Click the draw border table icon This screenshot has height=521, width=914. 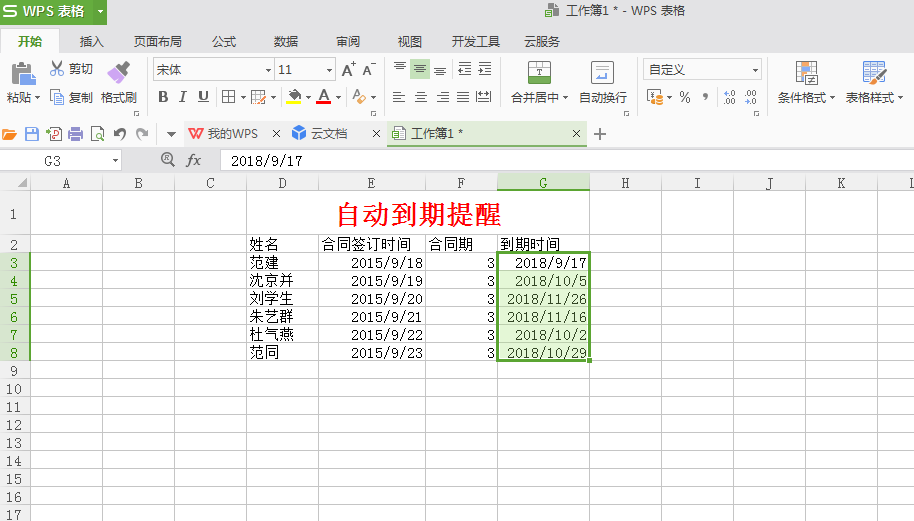coord(258,97)
